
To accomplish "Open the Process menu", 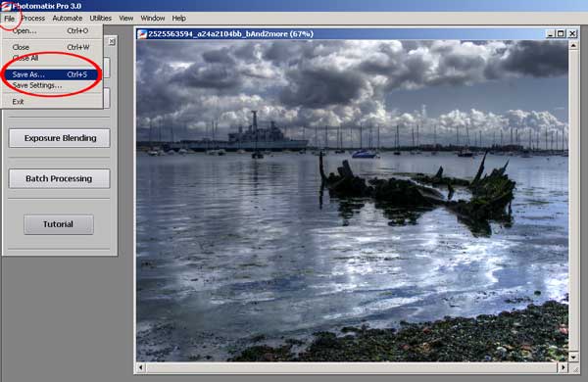I will 33,18.
